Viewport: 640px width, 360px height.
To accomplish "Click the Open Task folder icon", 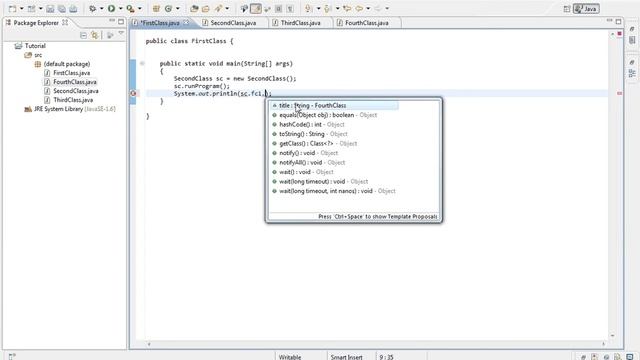I will pos(206,9).
